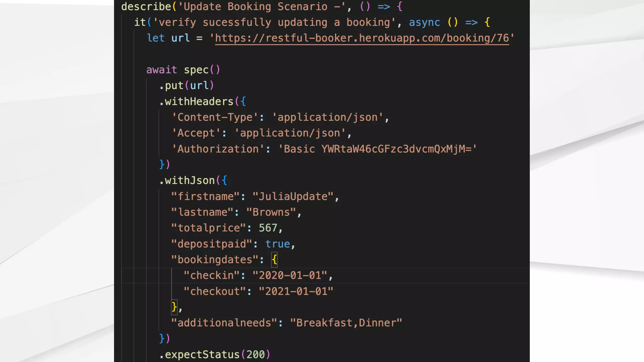644x362 pixels.
Task: Select the 'Content-Type' header key
Action: (215, 117)
